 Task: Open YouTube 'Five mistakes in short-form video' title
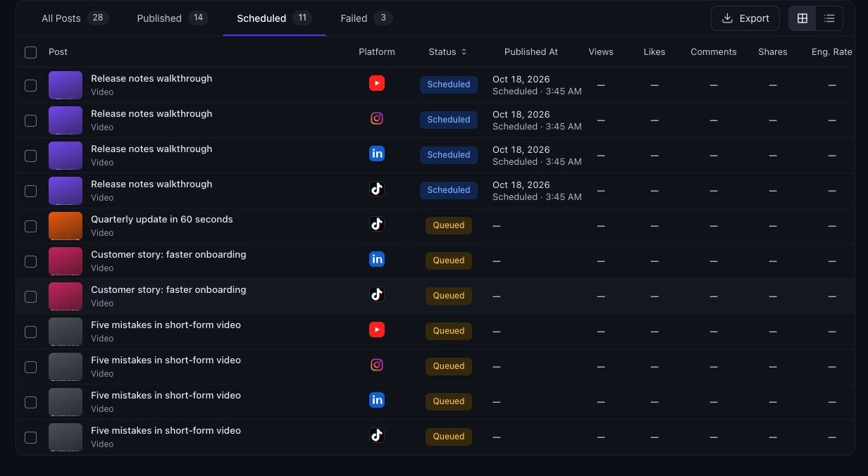click(x=166, y=325)
